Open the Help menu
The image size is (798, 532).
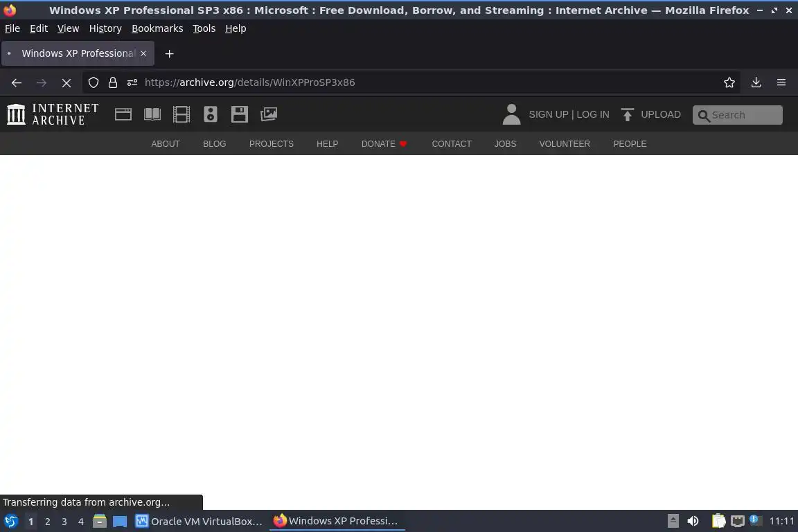[236, 28]
